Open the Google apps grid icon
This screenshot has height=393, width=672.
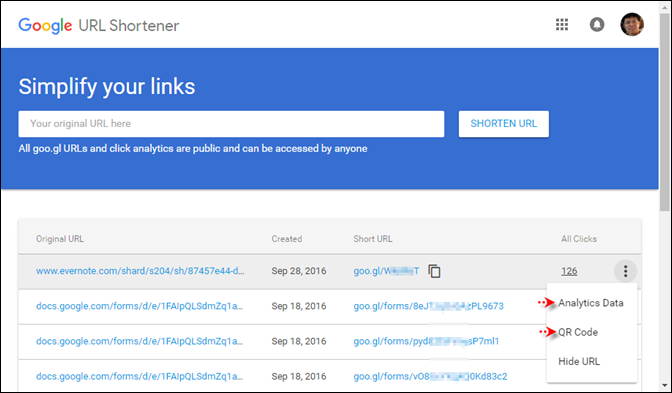coord(562,24)
